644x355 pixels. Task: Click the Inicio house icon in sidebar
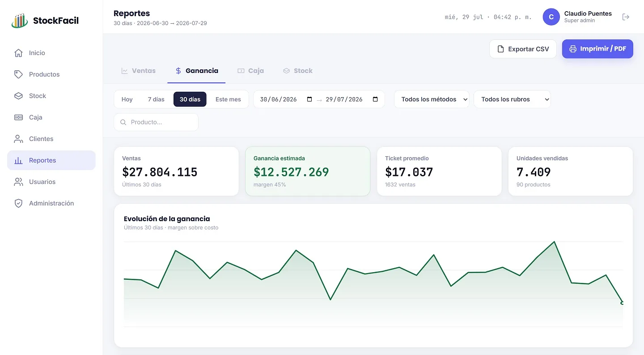tap(18, 53)
